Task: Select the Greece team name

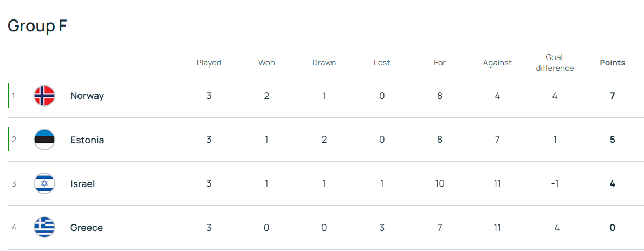Action: click(87, 227)
